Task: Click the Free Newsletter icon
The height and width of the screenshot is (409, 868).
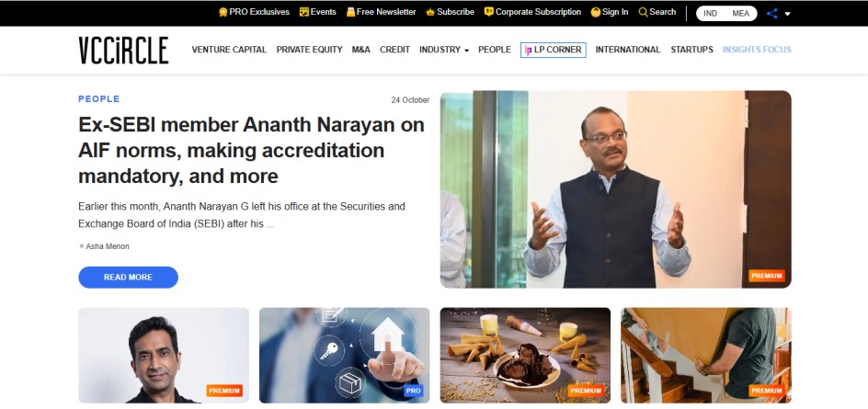Action: tap(350, 12)
